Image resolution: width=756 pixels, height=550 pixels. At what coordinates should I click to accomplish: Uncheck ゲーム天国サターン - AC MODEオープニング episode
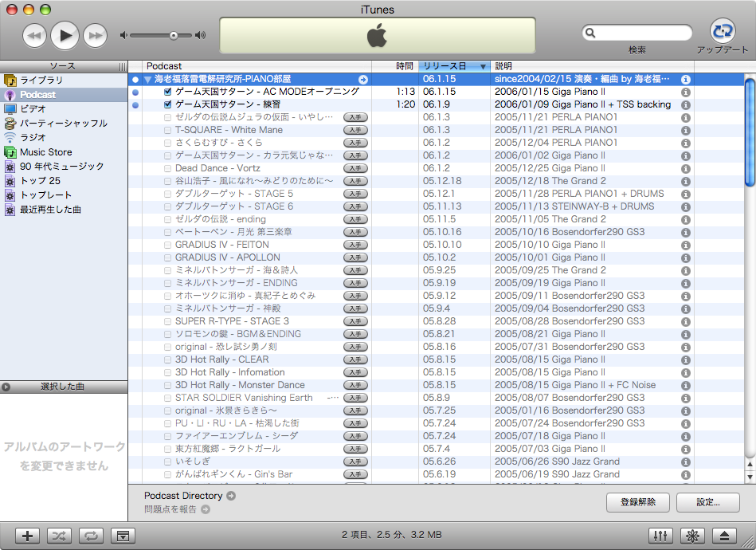pyautogui.click(x=168, y=92)
